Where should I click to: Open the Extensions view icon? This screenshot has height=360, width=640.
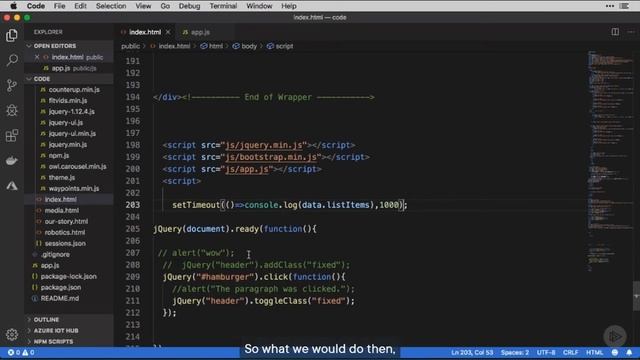coord(12,136)
